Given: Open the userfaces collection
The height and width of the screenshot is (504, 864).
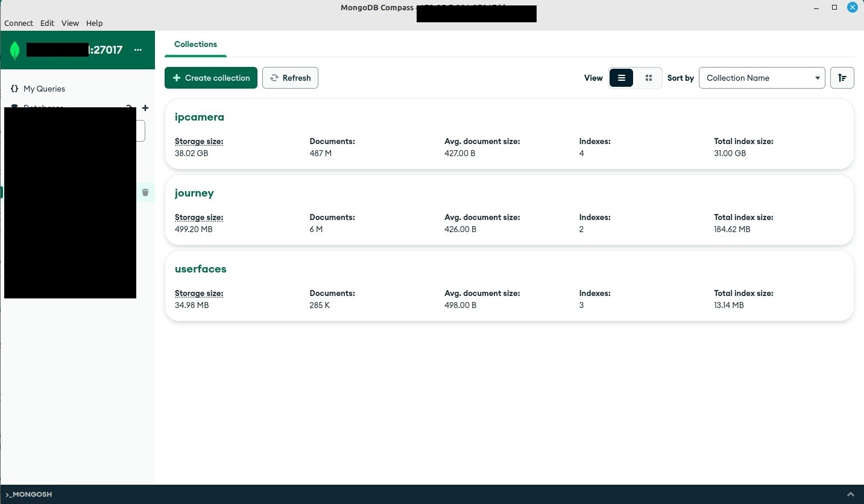Looking at the screenshot, I should (200, 269).
